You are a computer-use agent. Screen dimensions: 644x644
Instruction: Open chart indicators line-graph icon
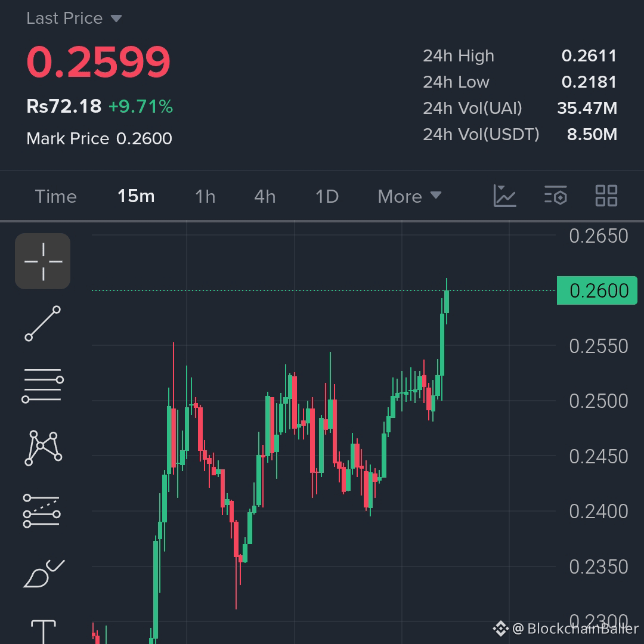[x=504, y=196]
